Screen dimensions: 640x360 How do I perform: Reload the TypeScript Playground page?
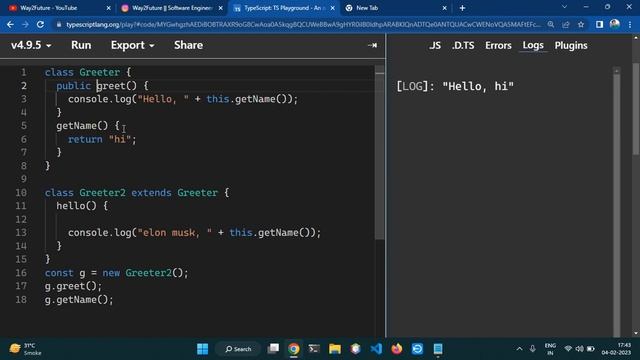point(40,24)
